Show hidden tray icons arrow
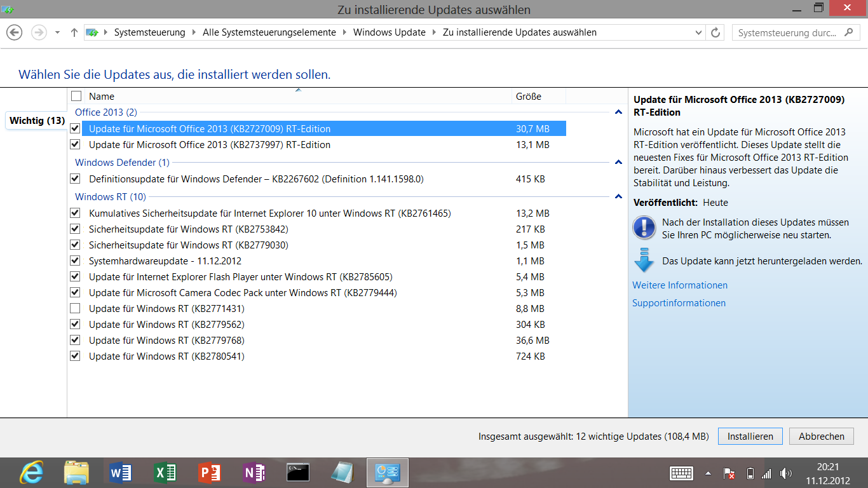The width and height of the screenshot is (868, 488). tap(708, 473)
